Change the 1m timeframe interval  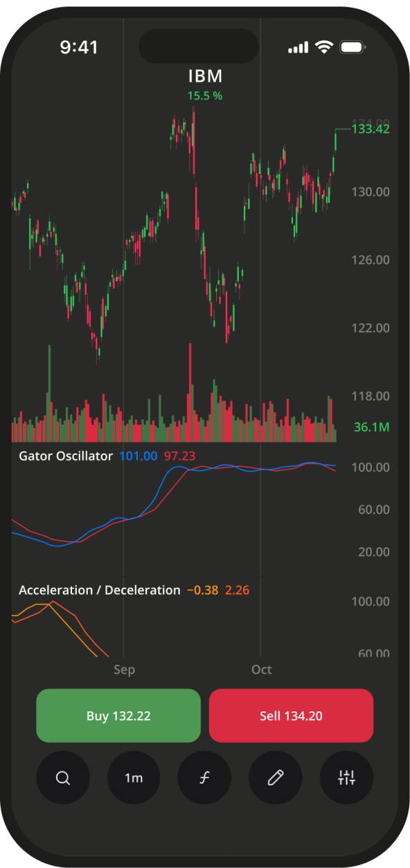click(134, 778)
